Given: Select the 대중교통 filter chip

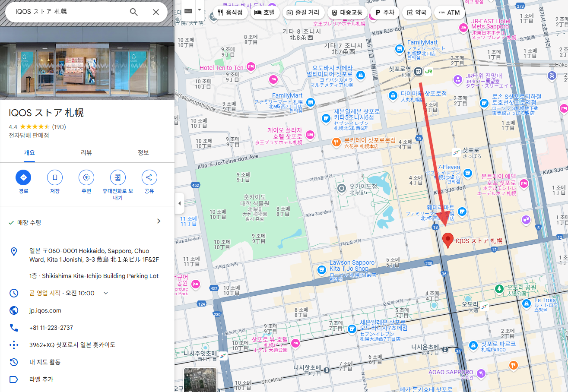Looking at the screenshot, I should [347, 13].
